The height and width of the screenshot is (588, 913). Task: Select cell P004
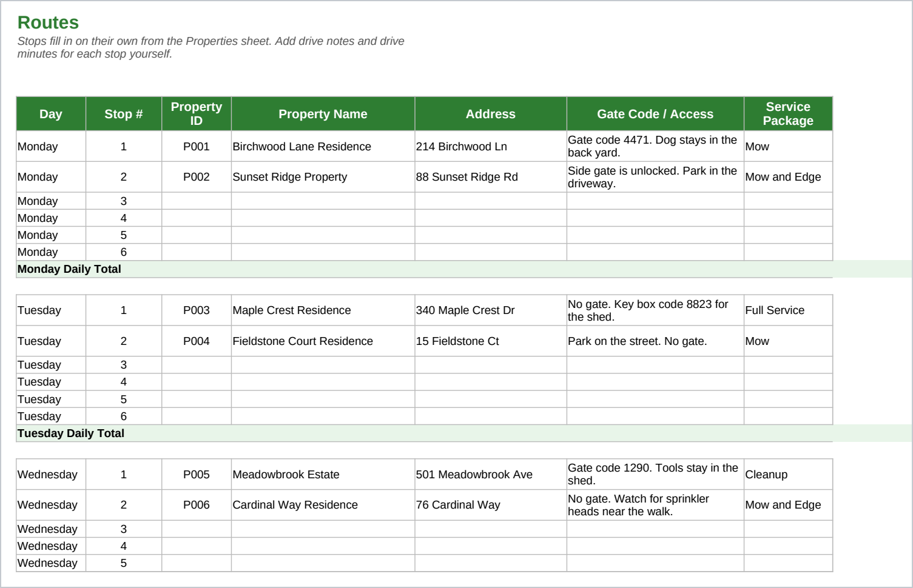(x=197, y=341)
